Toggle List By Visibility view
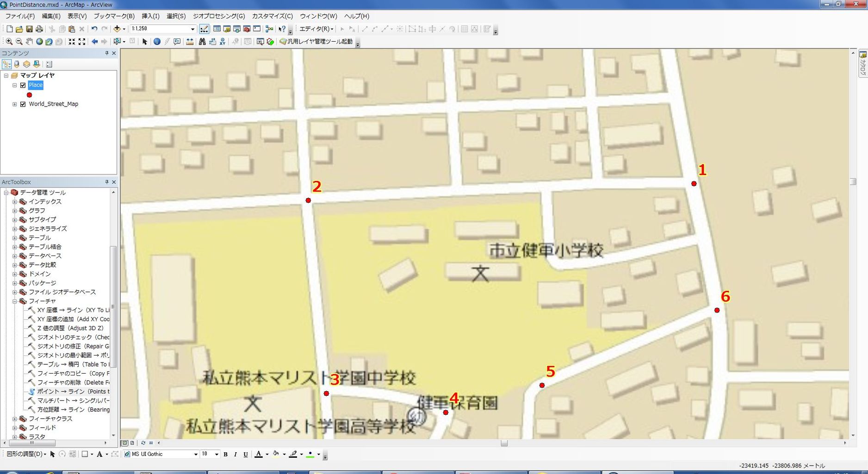Screen dimensions: 868x474 click(27, 64)
